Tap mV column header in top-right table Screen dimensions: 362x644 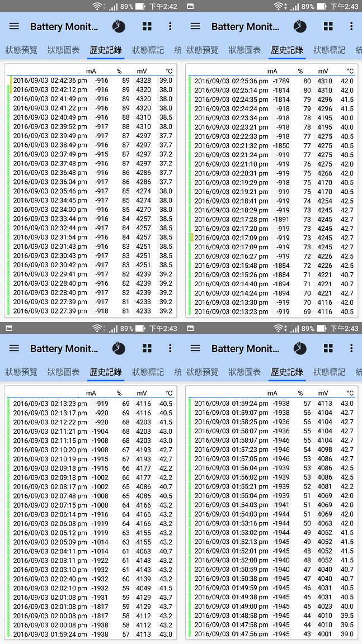323,71
